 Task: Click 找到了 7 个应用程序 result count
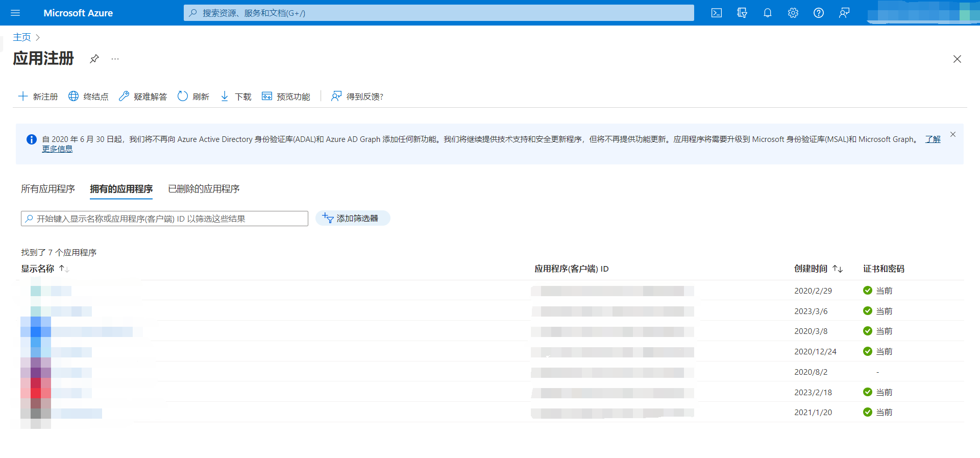tap(59, 252)
